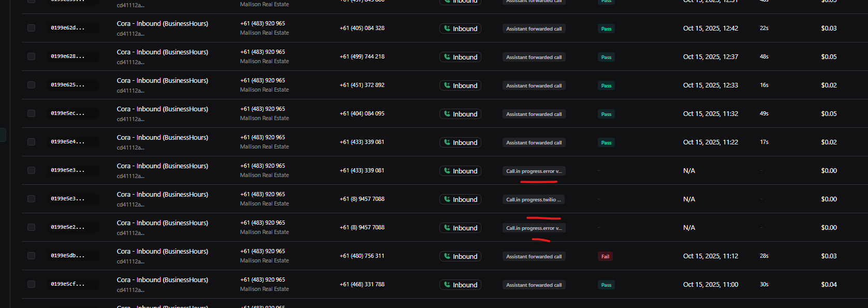The image size is (868, 308).
Task: Check the box for call 0199e5cf
Action: [32, 284]
